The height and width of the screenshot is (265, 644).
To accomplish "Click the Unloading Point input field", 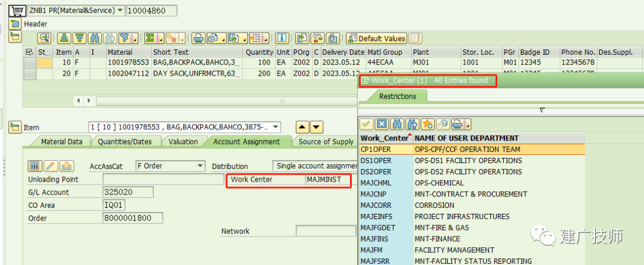I will point(163,180).
